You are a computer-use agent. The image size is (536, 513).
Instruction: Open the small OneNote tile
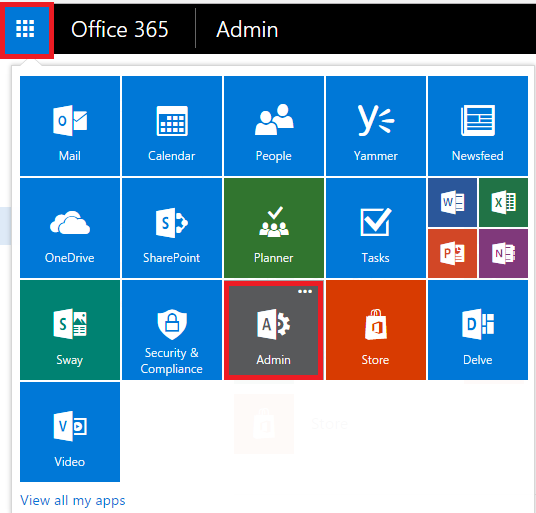[504, 253]
